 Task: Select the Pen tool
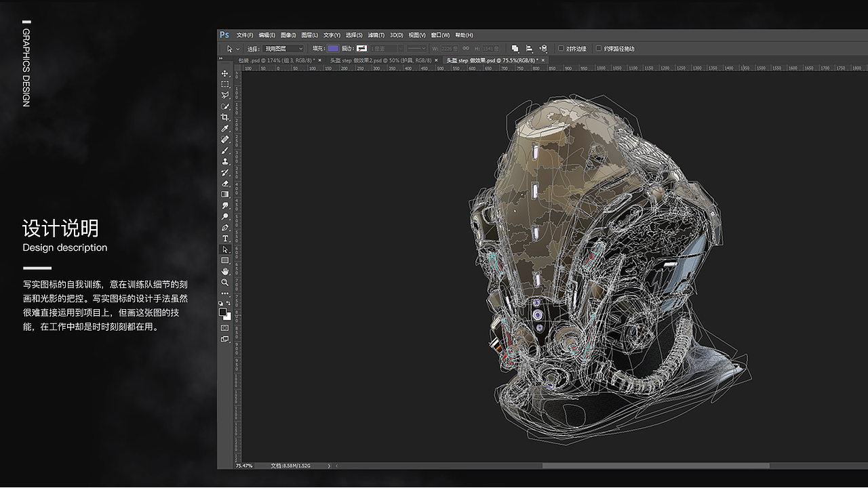click(x=225, y=228)
